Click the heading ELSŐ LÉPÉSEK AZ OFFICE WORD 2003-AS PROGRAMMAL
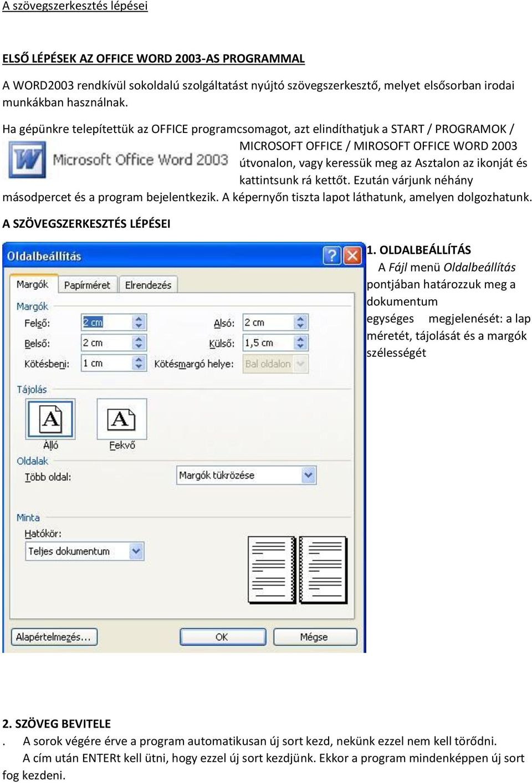 154,59
